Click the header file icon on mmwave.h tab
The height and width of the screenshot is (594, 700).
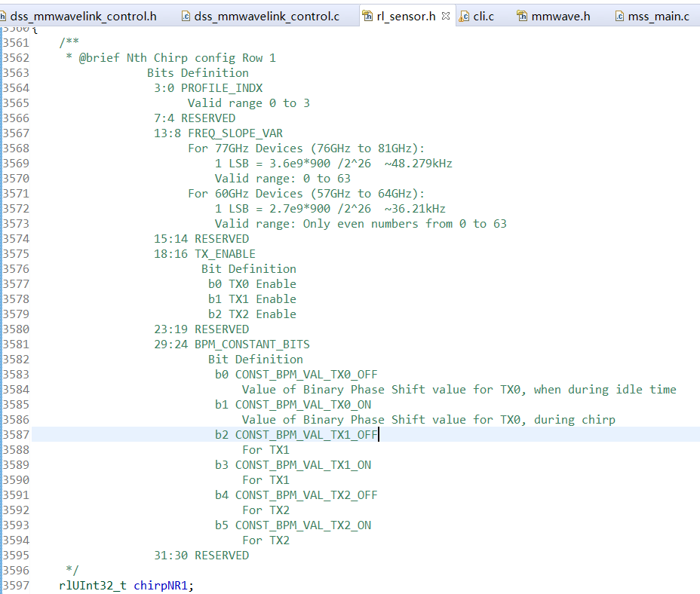(x=522, y=17)
